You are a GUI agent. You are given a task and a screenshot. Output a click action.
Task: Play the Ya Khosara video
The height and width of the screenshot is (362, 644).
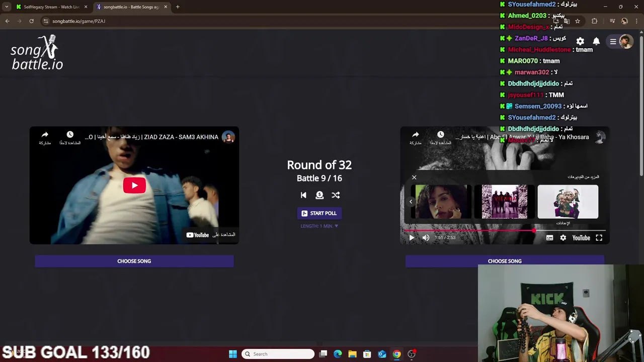click(x=412, y=238)
